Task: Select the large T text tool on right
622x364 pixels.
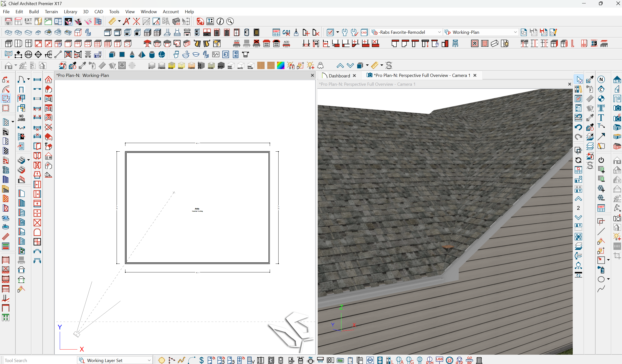Action: click(x=601, y=118)
